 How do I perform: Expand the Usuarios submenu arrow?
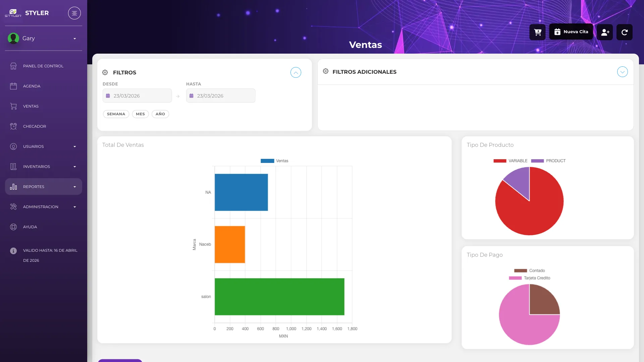tap(75, 146)
